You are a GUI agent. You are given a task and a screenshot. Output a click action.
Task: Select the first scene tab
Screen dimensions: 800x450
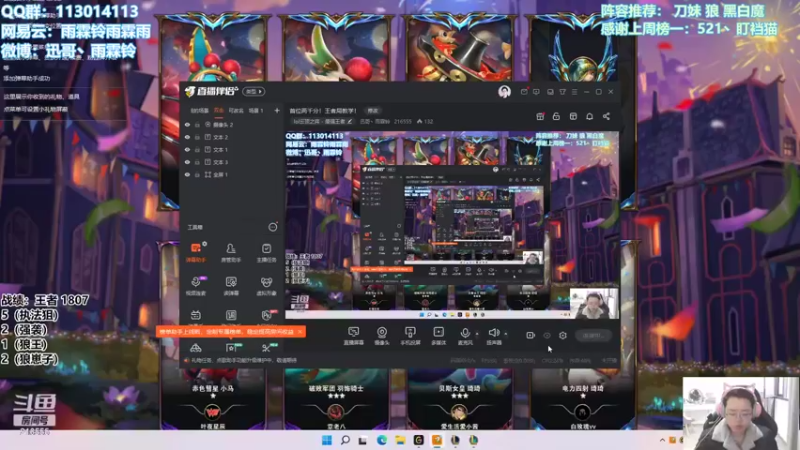click(199, 110)
